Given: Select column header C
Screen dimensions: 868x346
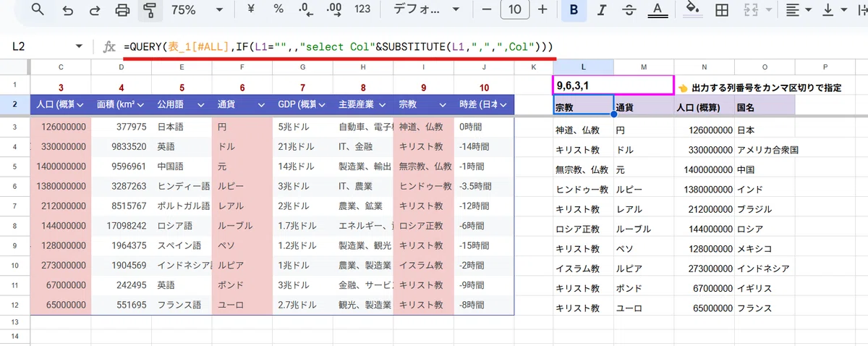Looking at the screenshot, I should (61, 67).
